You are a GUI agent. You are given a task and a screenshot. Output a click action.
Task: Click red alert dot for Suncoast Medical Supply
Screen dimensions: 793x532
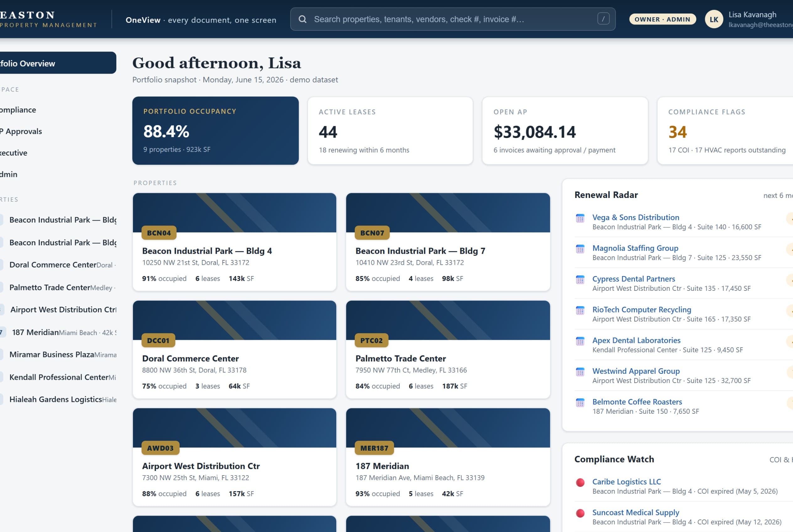tap(580, 513)
